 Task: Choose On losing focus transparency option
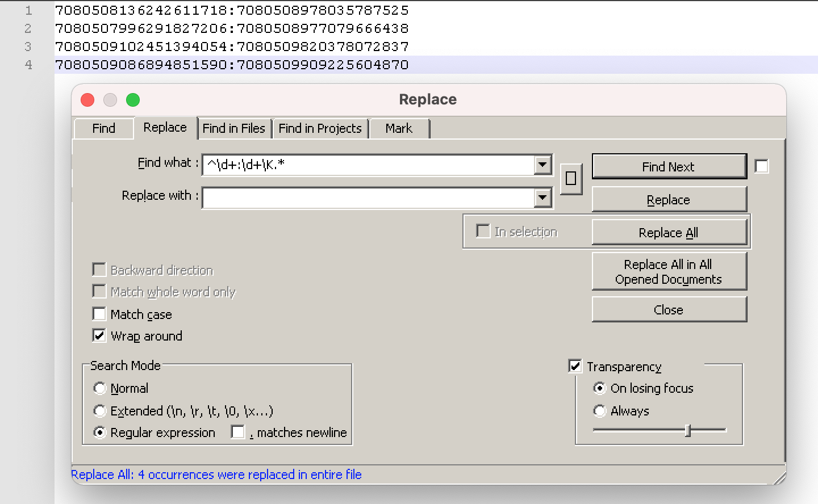click(x=600, y=388)
